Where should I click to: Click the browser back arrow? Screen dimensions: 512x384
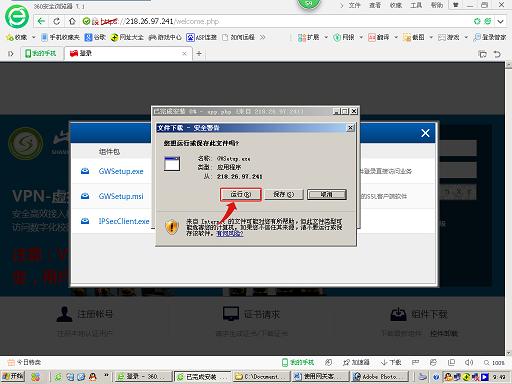(41, 22)
